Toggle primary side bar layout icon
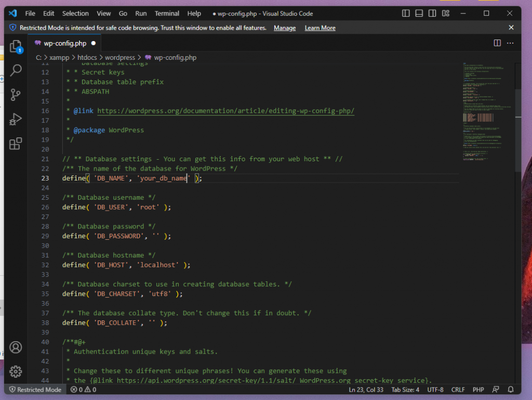 [406, 13]
